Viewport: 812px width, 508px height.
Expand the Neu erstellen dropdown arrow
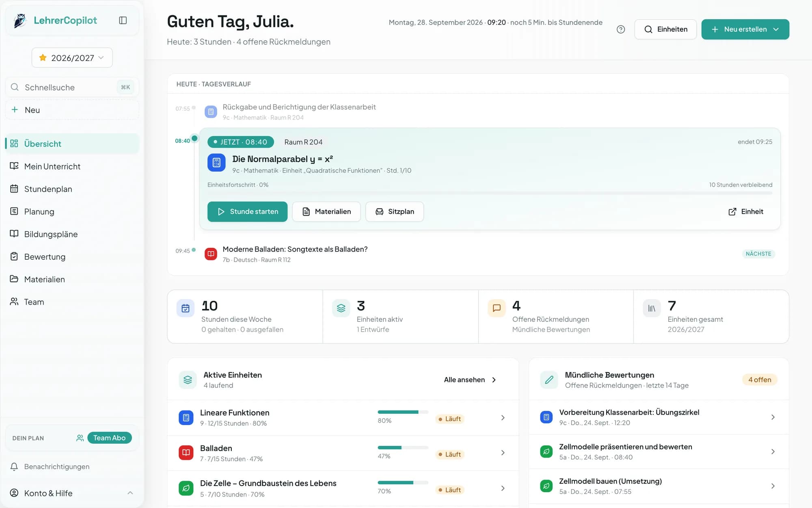click(776, 29)
